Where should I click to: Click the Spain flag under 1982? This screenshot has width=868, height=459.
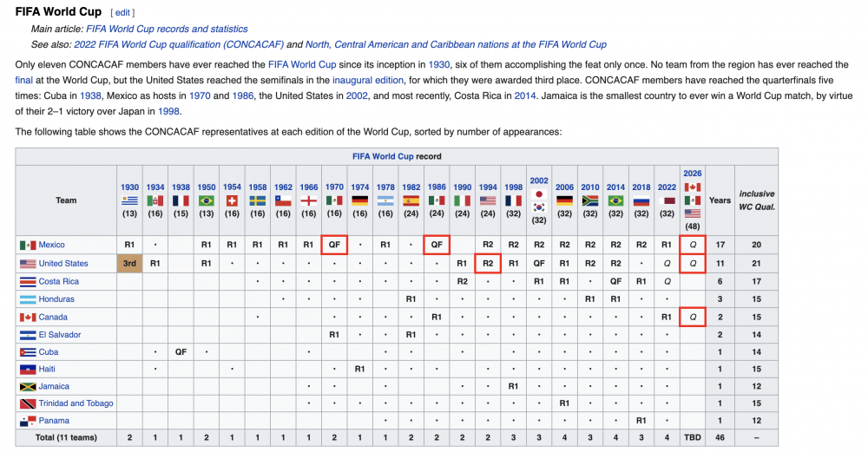click(411, 200)
